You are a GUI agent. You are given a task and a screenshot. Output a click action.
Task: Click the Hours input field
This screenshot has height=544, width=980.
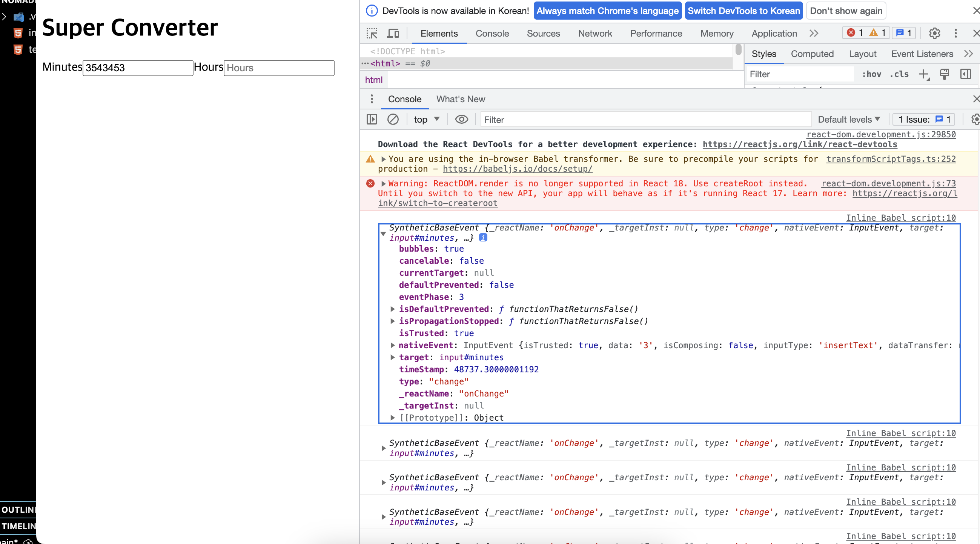[x=279, y=68]
